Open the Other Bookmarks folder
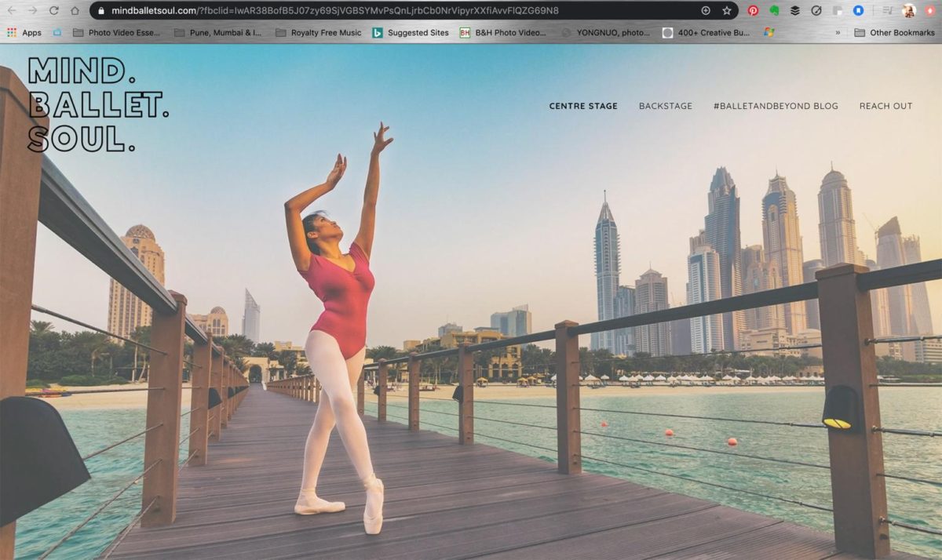This screenshot has height=560, width=942. coord(894,32)
